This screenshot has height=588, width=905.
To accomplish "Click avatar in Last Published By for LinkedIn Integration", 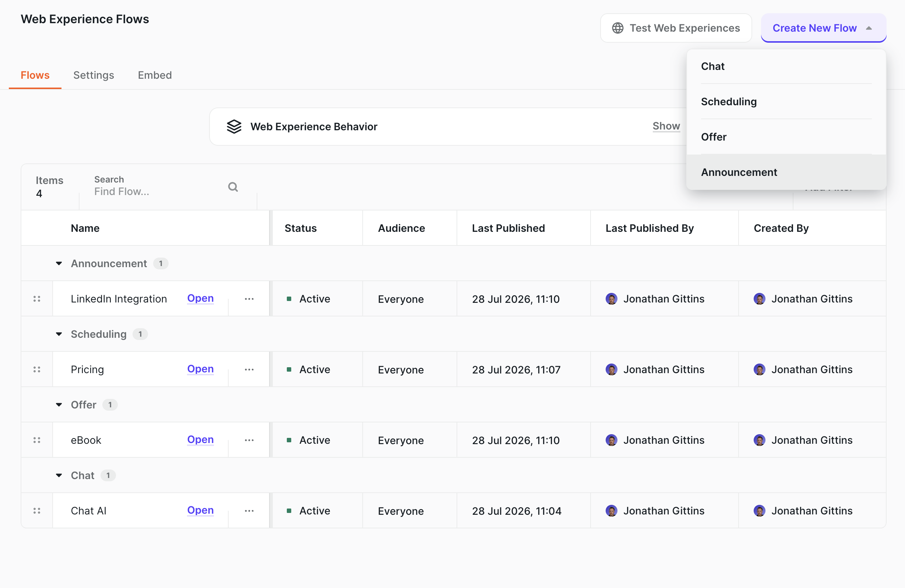I will pos(612,299).
